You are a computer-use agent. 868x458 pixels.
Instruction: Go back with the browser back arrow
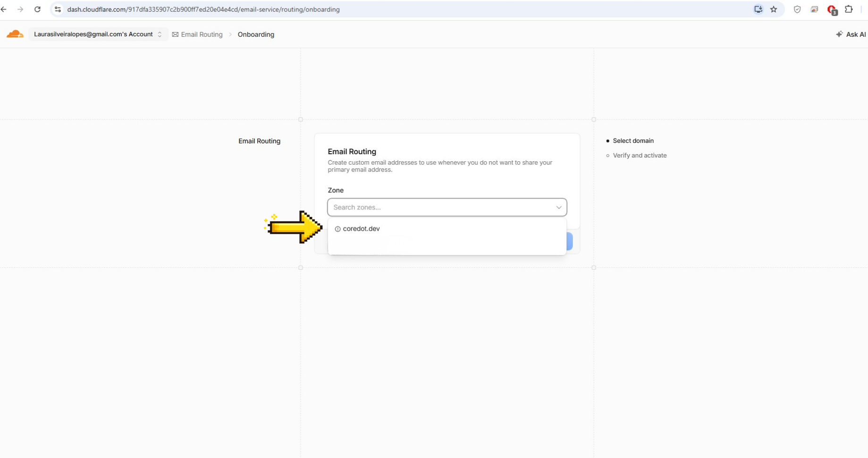click(4, 9)
